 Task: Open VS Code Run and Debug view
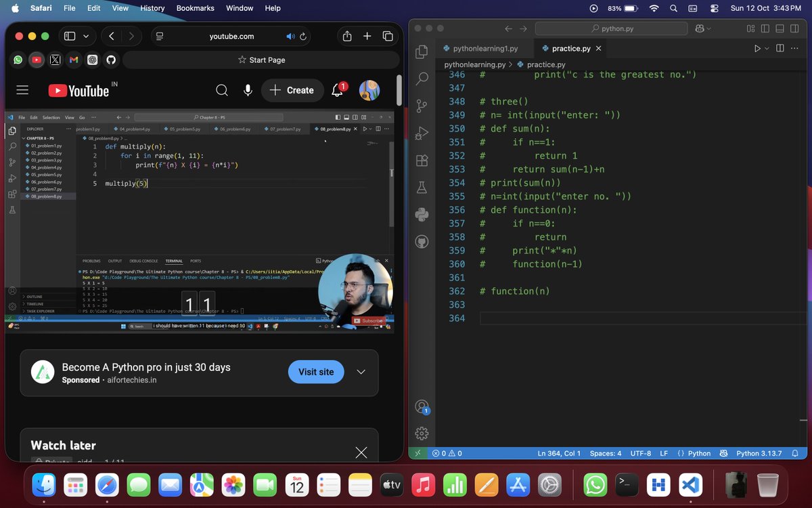coord(422,133)
